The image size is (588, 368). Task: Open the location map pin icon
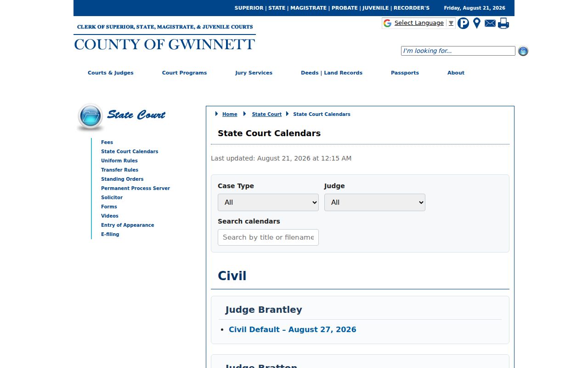point(477,23)
